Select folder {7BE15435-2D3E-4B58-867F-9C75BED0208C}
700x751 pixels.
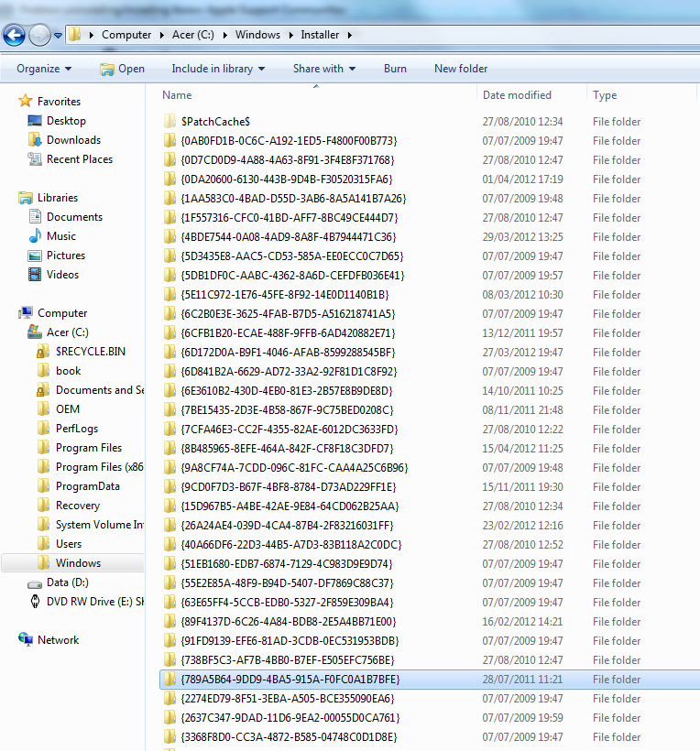pos(288,410)
